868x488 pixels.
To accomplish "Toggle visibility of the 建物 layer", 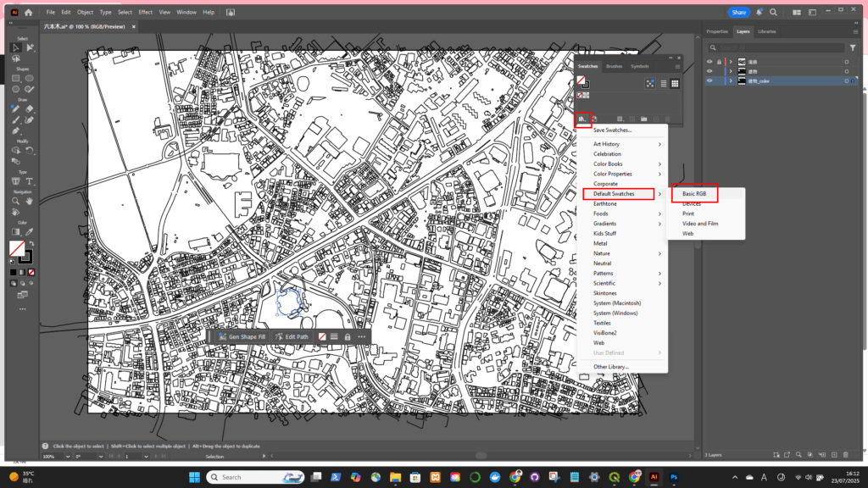I will coord(710,71).
